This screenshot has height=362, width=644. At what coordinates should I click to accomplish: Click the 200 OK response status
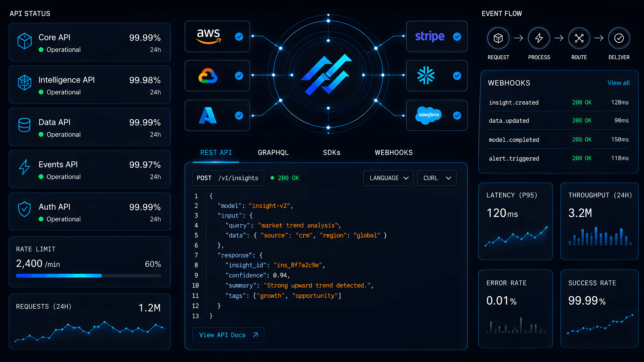tap(285, 178)
